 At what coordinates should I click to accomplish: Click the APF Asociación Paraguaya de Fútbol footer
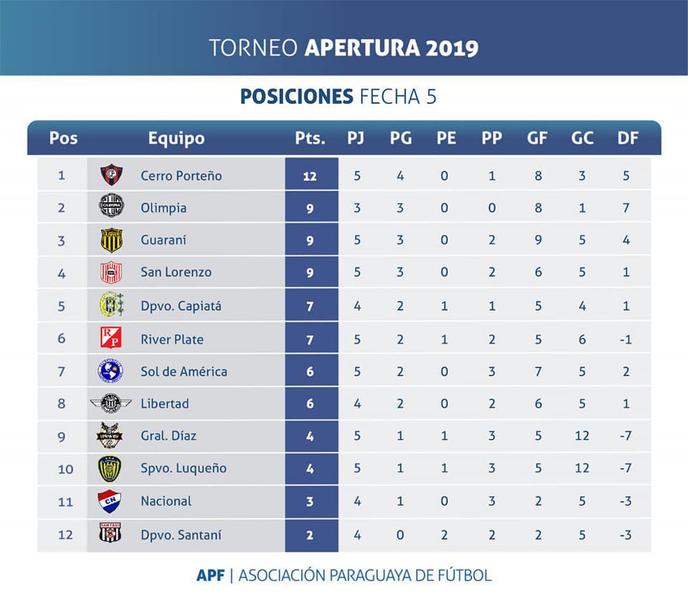click(344, 575)
